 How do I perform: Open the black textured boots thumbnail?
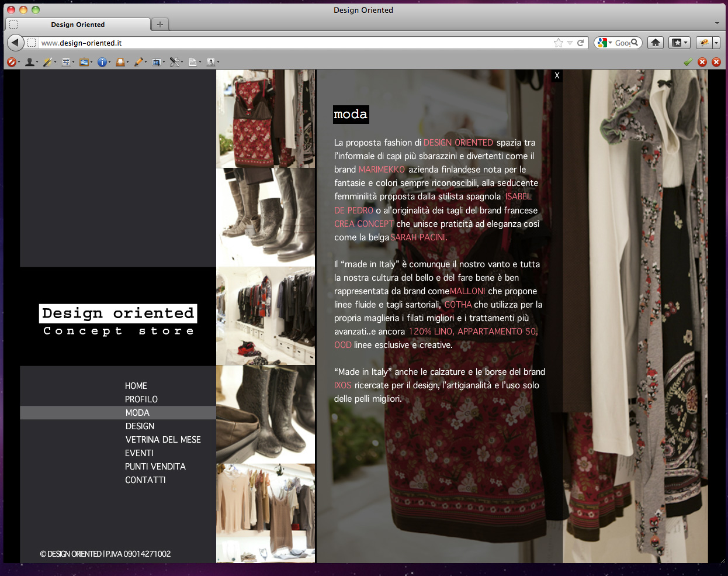(266, 415)
